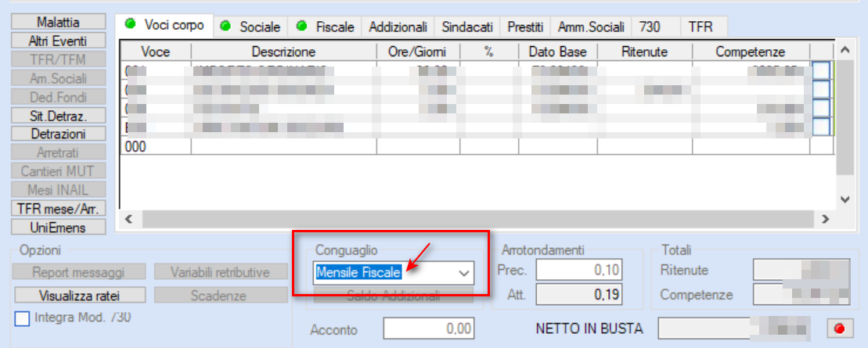Click the Totali Ritenute field
The height and width of the screenshot is (348, 868).
pos(801,271)
